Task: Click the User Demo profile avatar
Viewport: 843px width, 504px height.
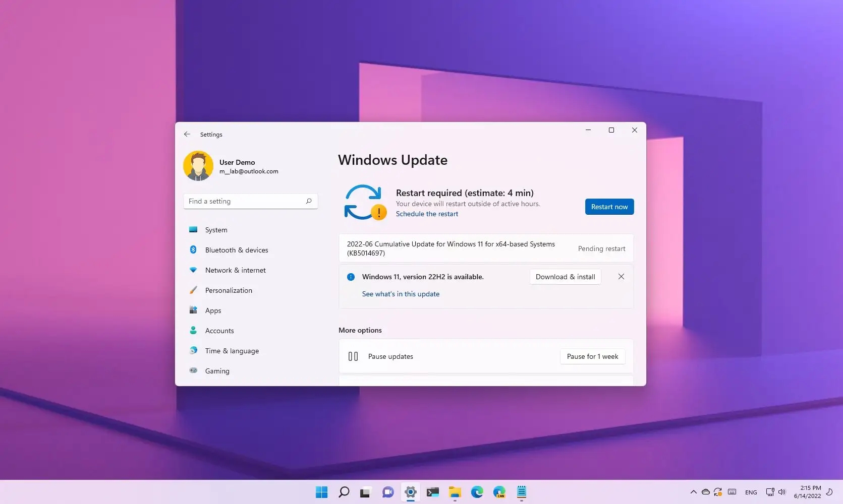Action: pyautogui.click(x=198, y=166)
